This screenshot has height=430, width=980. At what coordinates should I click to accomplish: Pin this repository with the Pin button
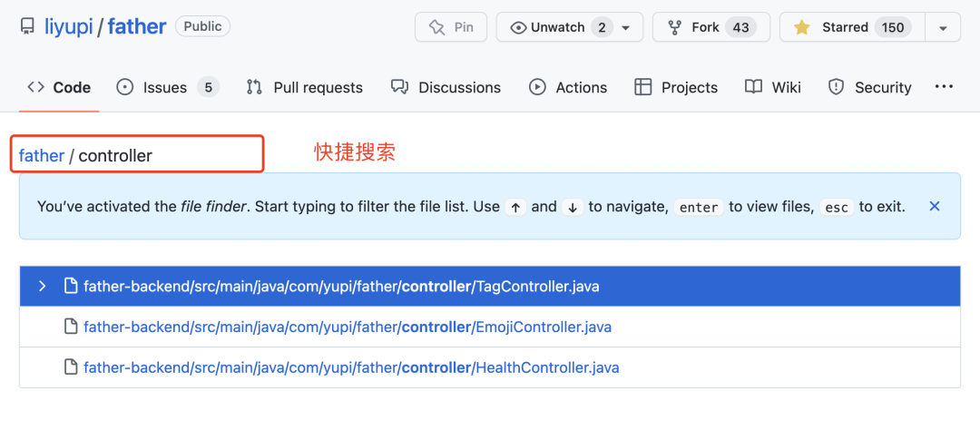451,27
